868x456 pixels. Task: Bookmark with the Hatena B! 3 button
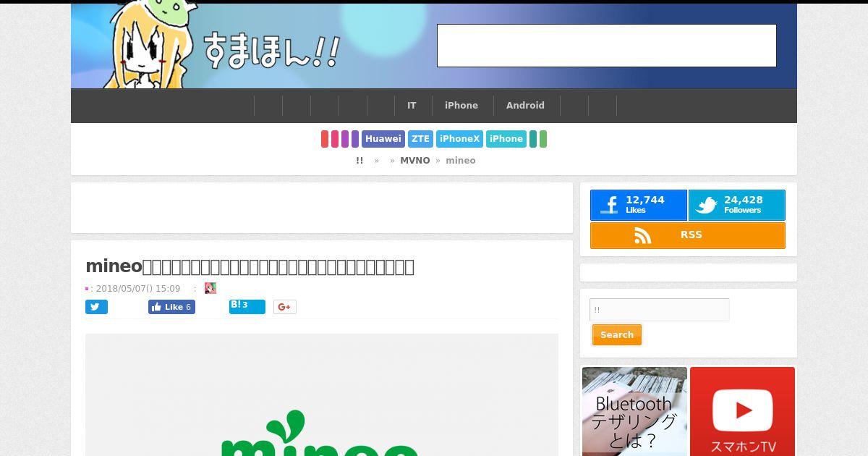click(x=247, y=307)
